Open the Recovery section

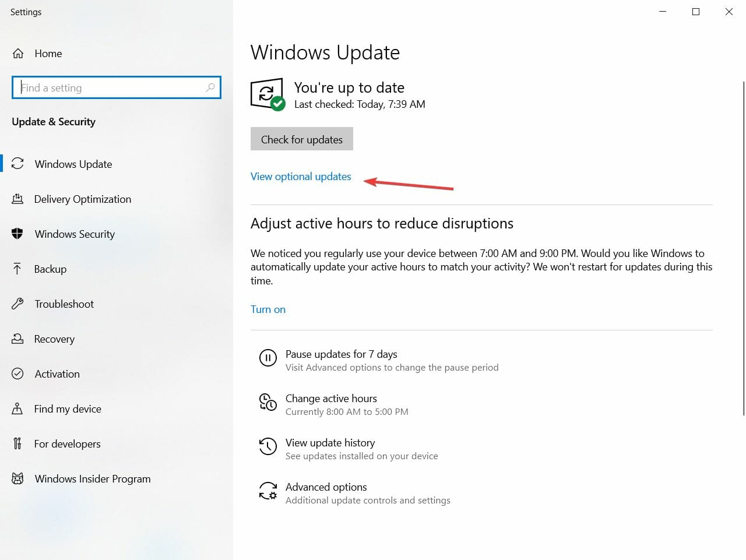click(x=54, y=339)
